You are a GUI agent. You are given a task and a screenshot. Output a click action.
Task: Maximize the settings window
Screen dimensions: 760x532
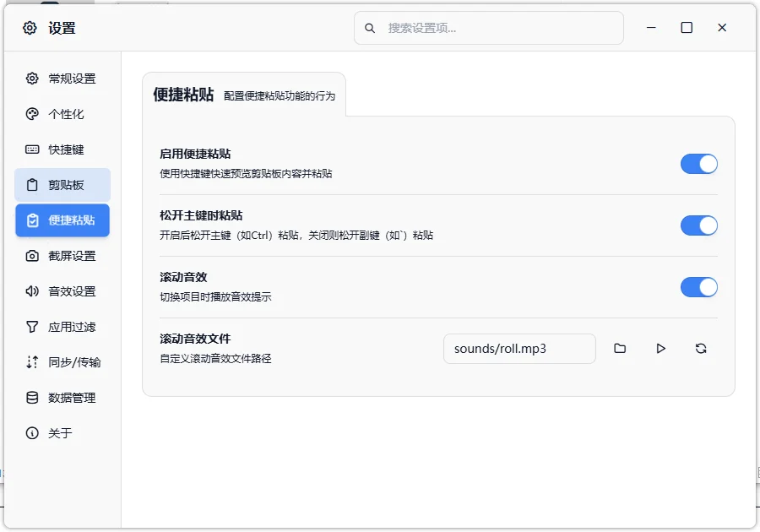click(x=687, y=28)
